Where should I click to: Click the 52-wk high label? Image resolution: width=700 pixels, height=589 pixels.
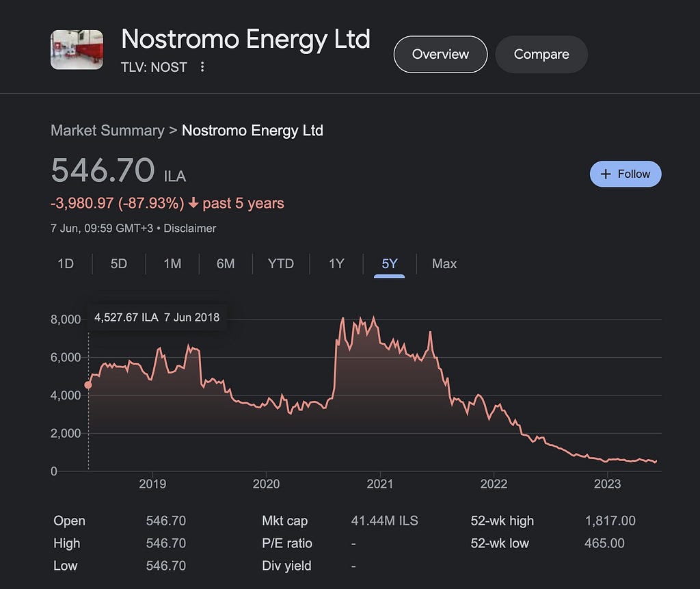502,521
